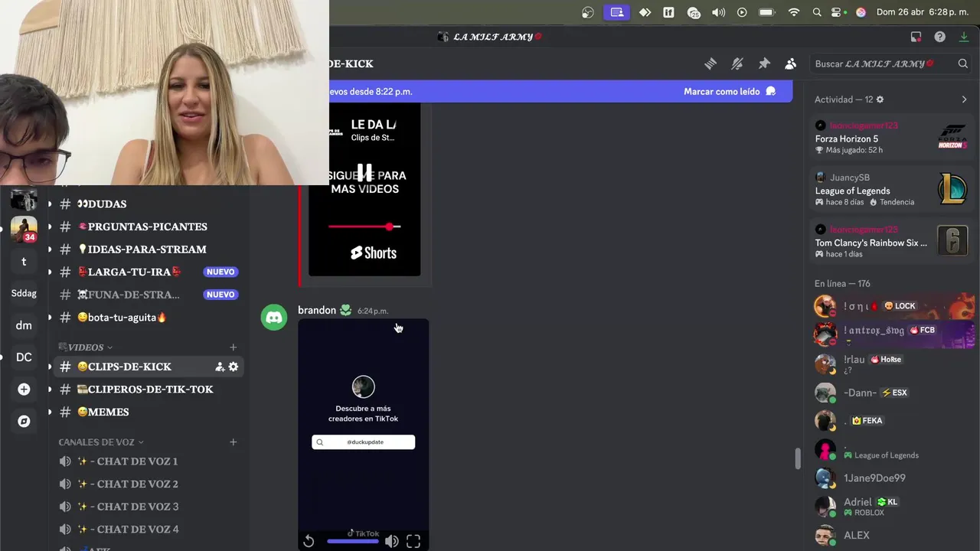The height and width of the screenshot is (551, 980).
Task: Open the 't' server icon
Action: point(24,261)
